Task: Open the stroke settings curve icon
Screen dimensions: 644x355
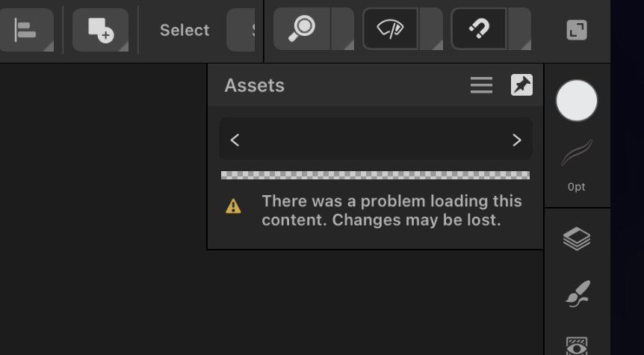Action: [577, 153]
